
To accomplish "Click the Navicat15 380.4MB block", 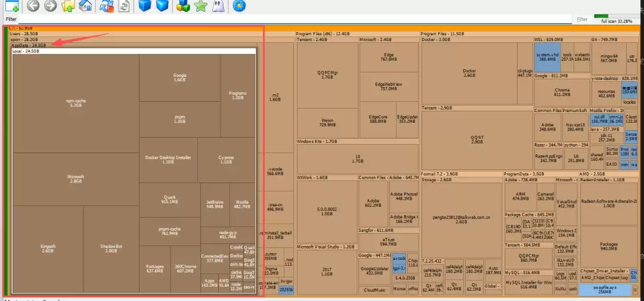I will coord(575,127).
